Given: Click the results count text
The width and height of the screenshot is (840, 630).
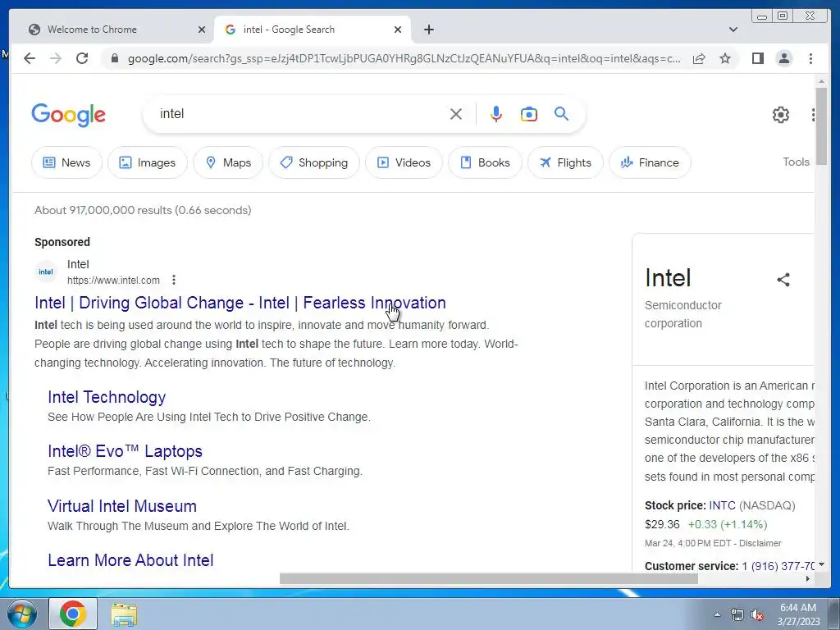Looking at the screenshot, I should (x=143, y=210).
